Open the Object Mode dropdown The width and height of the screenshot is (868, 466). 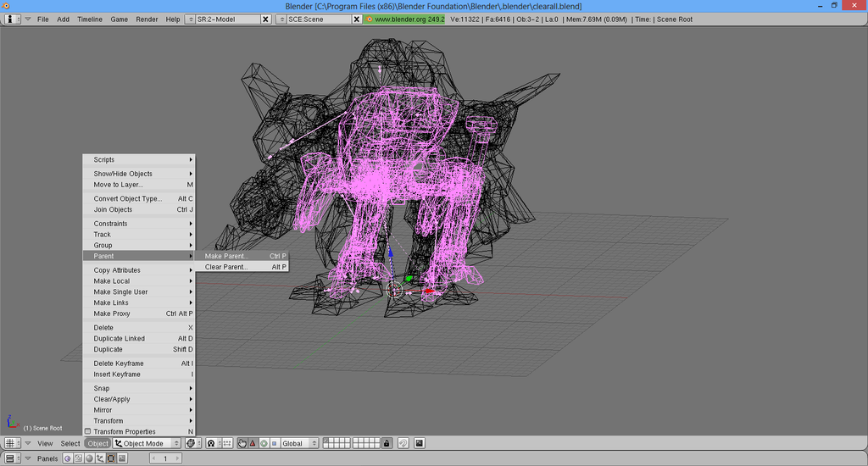click(147, 443)
